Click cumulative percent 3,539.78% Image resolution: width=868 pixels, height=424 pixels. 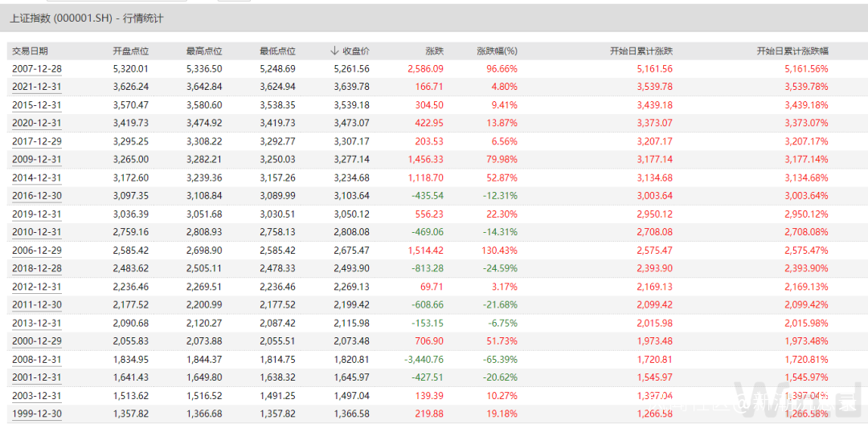[807, 87]
